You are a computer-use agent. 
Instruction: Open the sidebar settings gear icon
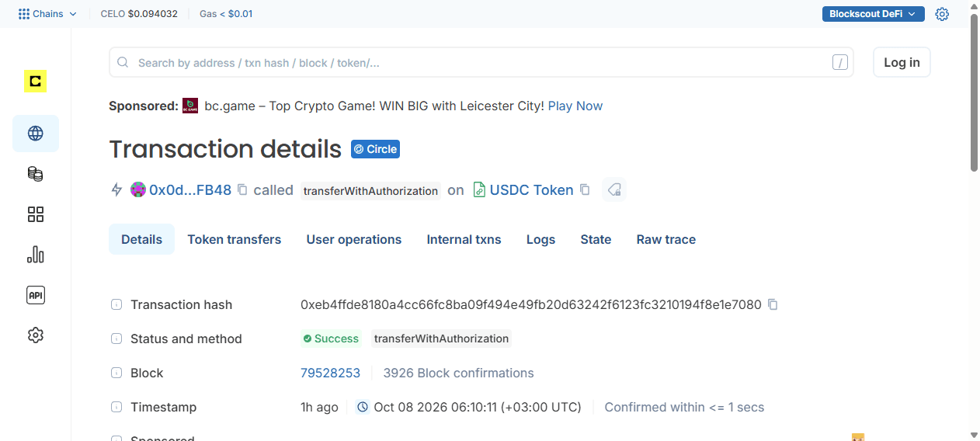35,335
